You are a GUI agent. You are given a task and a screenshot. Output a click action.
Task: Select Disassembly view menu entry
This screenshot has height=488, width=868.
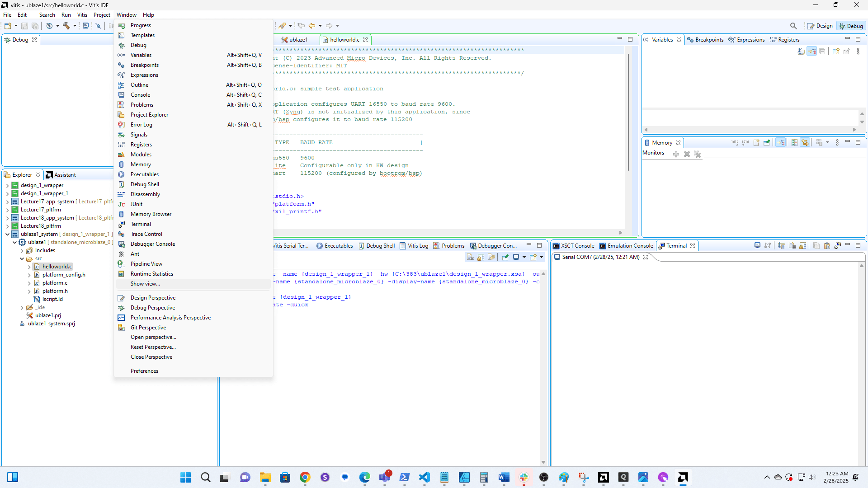(x=145, y=194)
